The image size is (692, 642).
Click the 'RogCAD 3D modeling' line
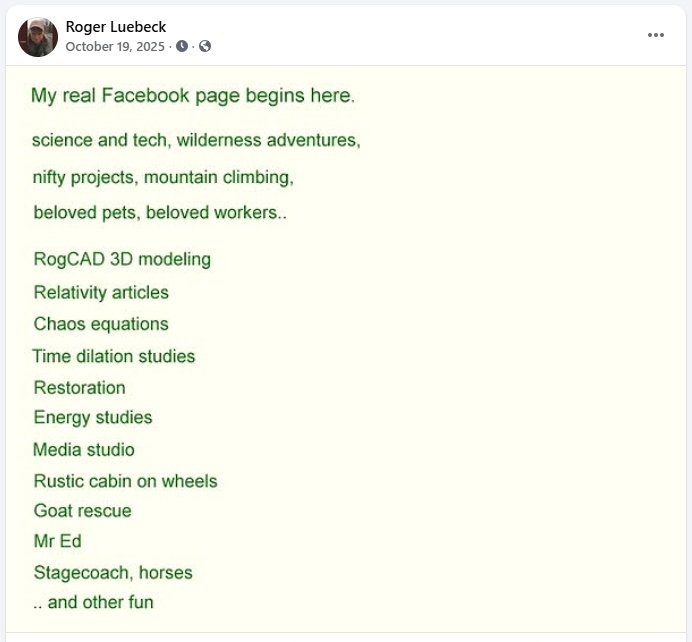coord(122,260)
